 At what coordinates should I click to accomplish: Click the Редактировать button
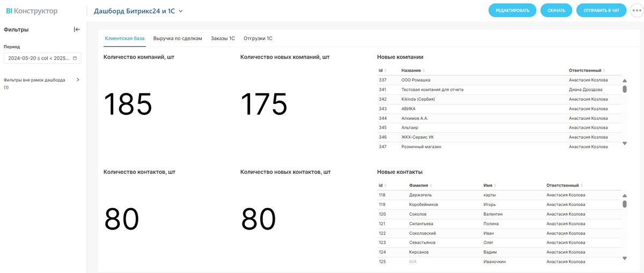pyautogui.click(x=512, y=10)
